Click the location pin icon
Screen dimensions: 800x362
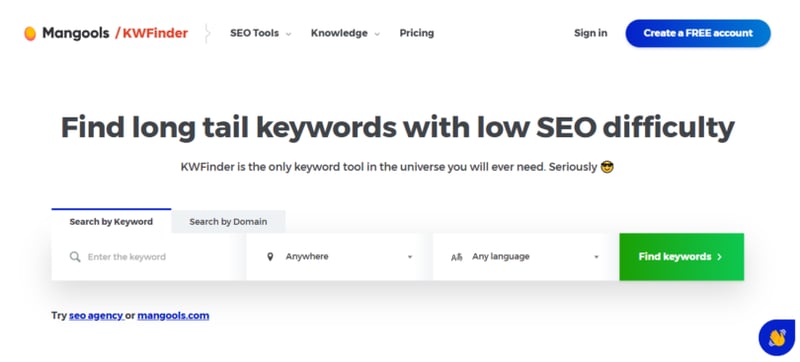(270, 257)
